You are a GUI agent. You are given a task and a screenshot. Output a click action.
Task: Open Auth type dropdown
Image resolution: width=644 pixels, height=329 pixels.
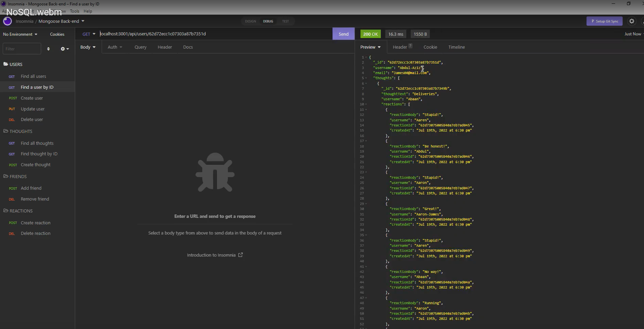(115, 47)
